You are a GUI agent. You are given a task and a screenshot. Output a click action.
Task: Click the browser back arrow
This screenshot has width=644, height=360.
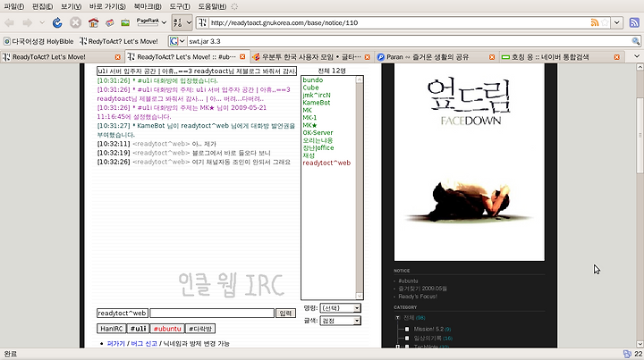[9, 22]
